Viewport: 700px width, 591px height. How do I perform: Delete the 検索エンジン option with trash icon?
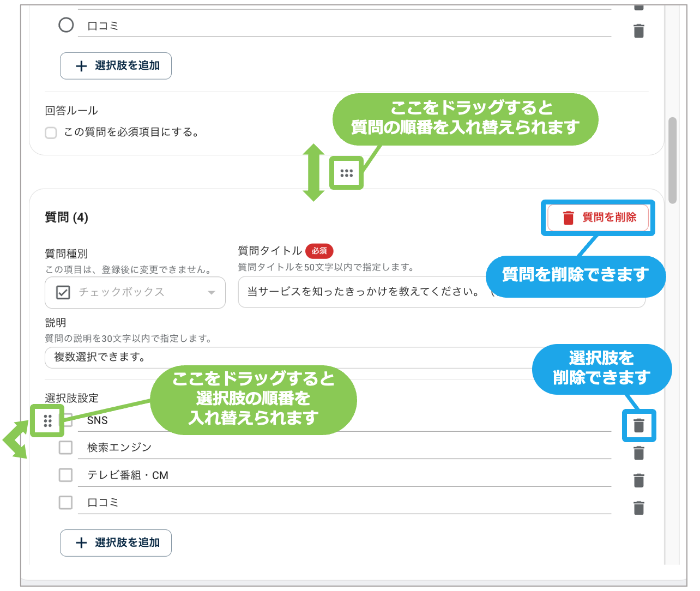[639, 453]
